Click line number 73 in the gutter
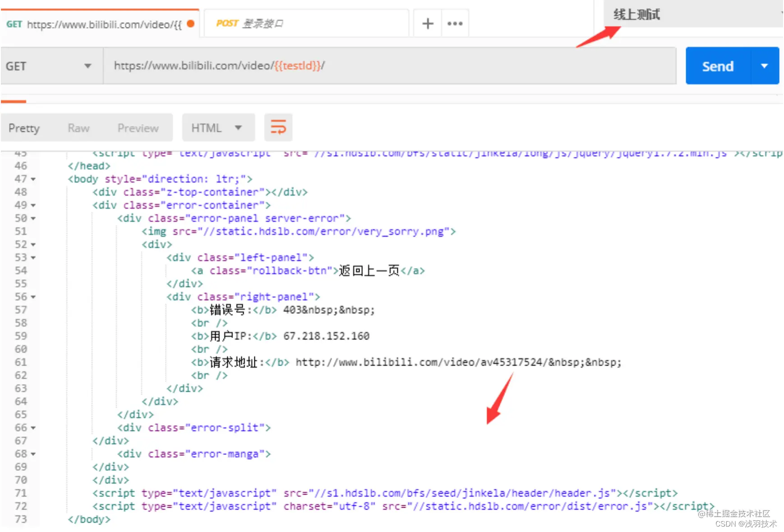This screenshot has height=532, width=784. [x=21, y=519]
